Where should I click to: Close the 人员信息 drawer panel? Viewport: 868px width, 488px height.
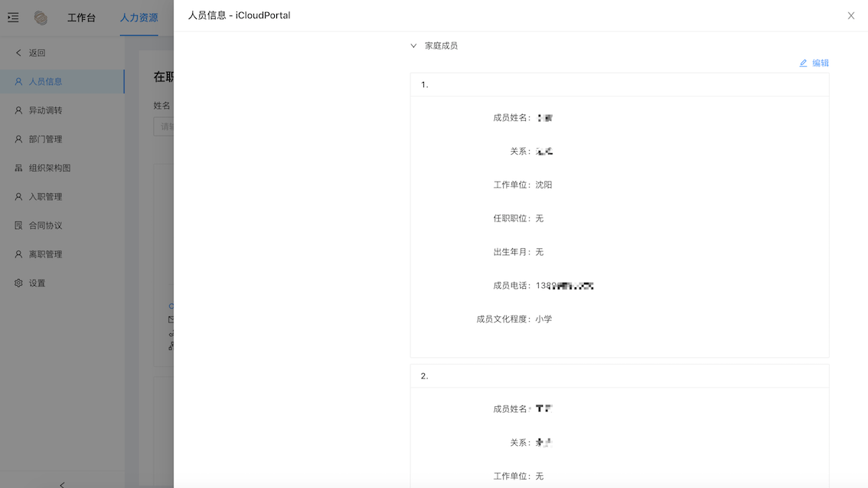point(851,15)
